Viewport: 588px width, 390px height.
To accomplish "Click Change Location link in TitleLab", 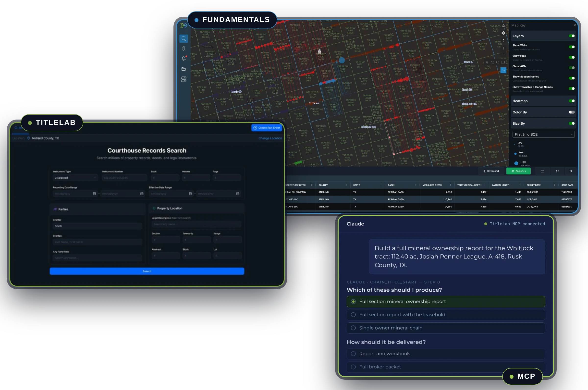I will pos(270,138).
